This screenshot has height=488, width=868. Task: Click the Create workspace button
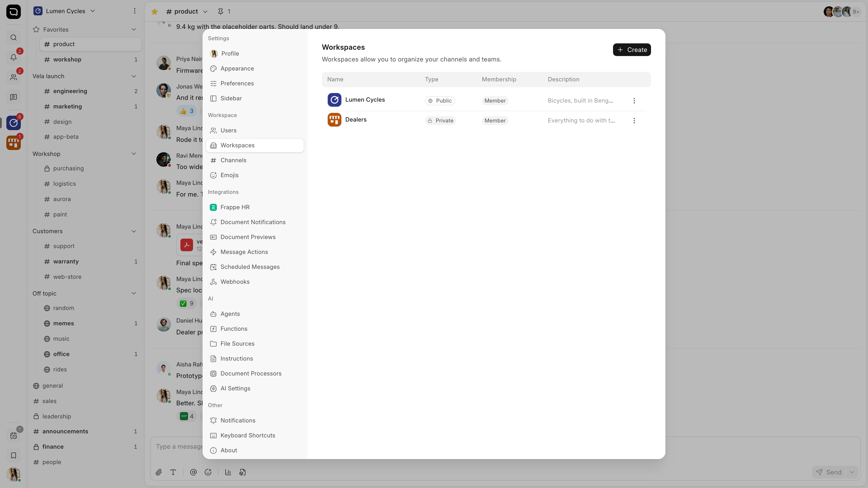[632, 50]
